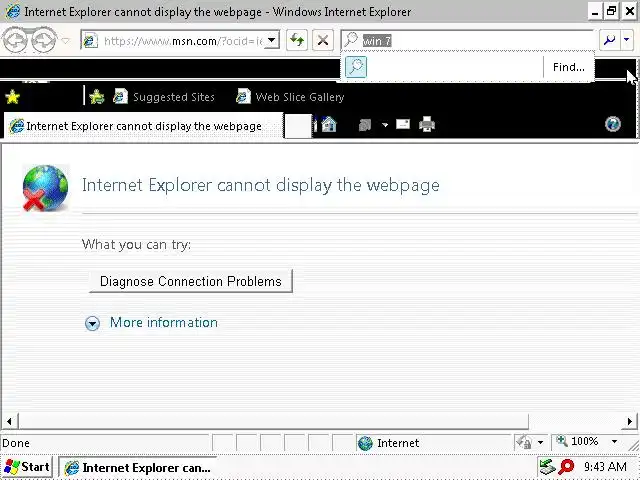Image resolution: width=640 pixels, height=480 pixels.
Task: Click the RSS Feeds icon
Action: coord(365,125)
